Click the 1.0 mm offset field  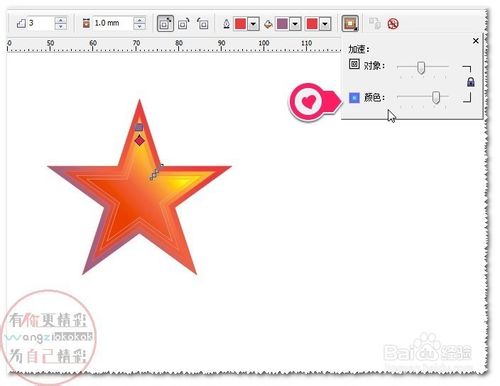(112, 23)
